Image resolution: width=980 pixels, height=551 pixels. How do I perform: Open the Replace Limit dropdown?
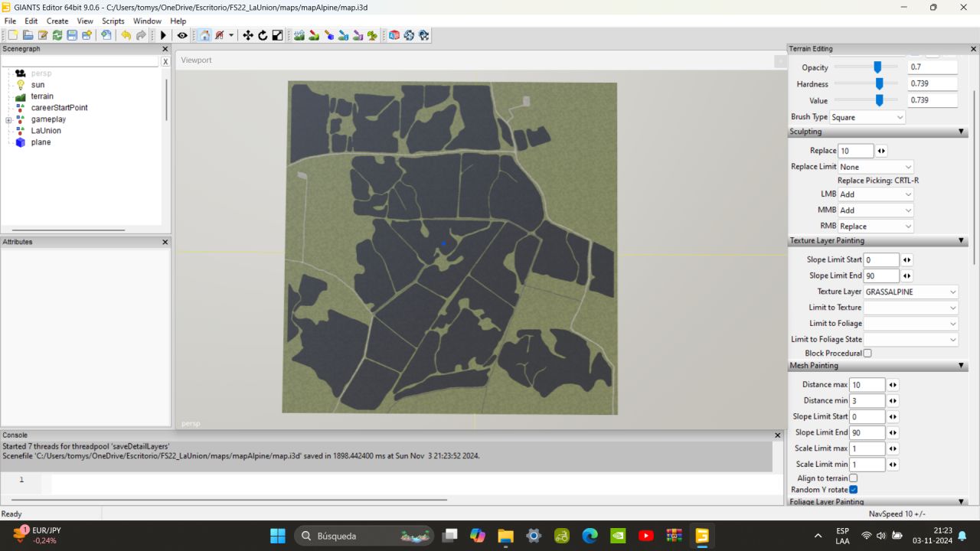click(x=876, y=167)
